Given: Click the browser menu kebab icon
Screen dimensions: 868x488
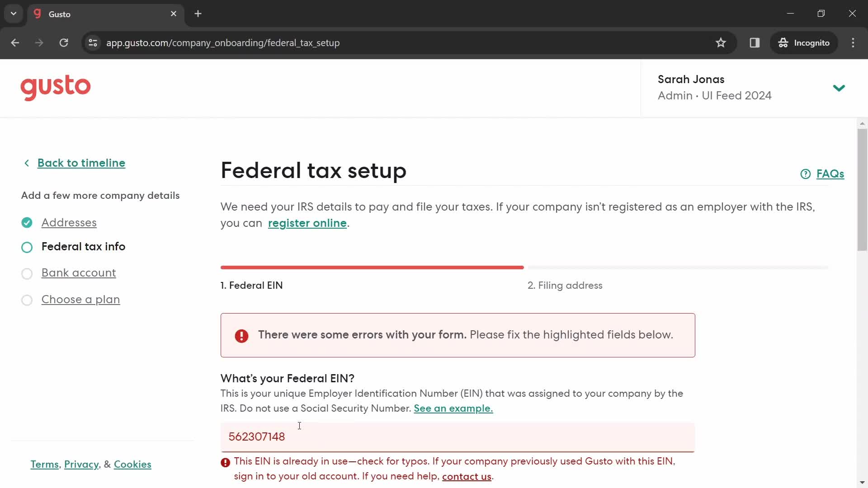Looking at the screenshot, I should 853,43.
